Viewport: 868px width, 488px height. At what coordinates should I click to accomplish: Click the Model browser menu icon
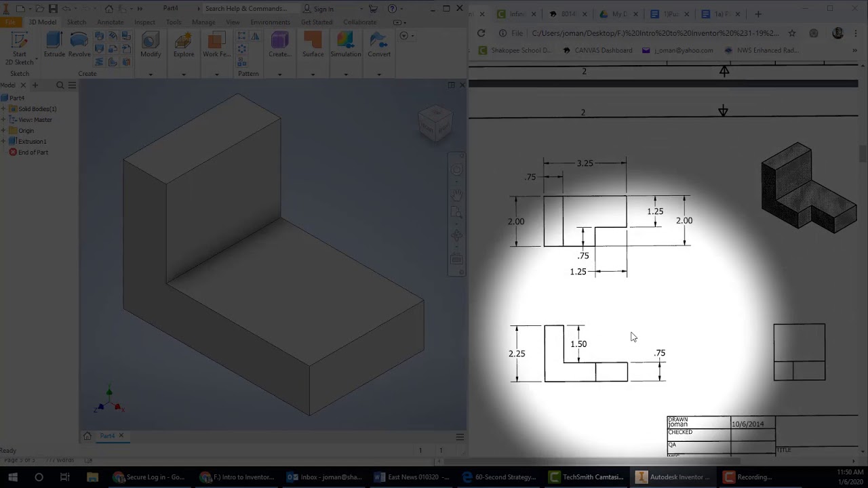(x=72, y=85)
